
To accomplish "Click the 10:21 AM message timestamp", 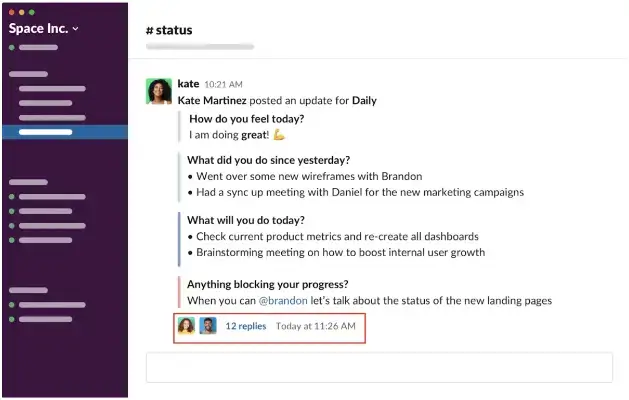I will click(x=224, y=85).
